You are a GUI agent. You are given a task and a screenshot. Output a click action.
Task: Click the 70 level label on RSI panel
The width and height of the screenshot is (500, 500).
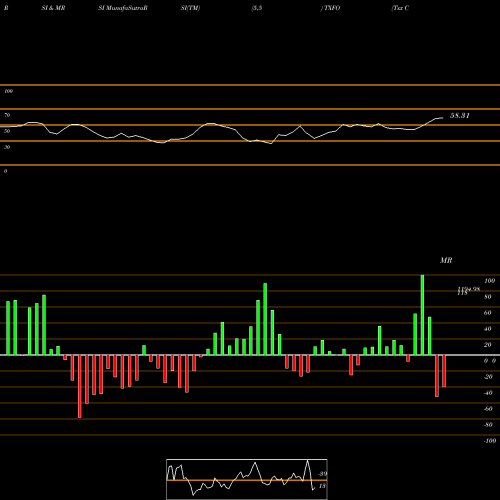point(7,115)
